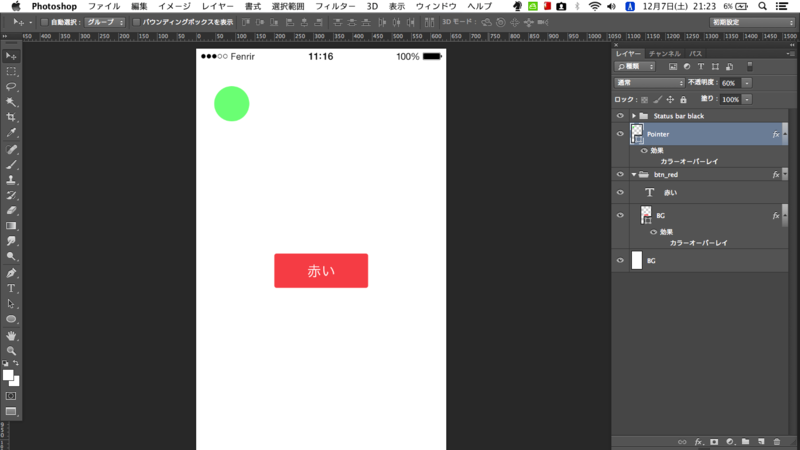This screenshot has height=450, width=800.
Task: Add a layer style via fx button
Action: click(x=698, y=442)
